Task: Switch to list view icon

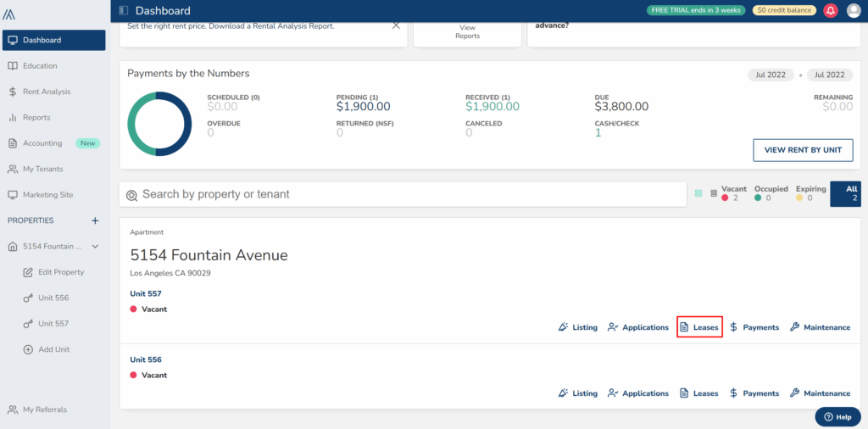Action: click(713, 193)
